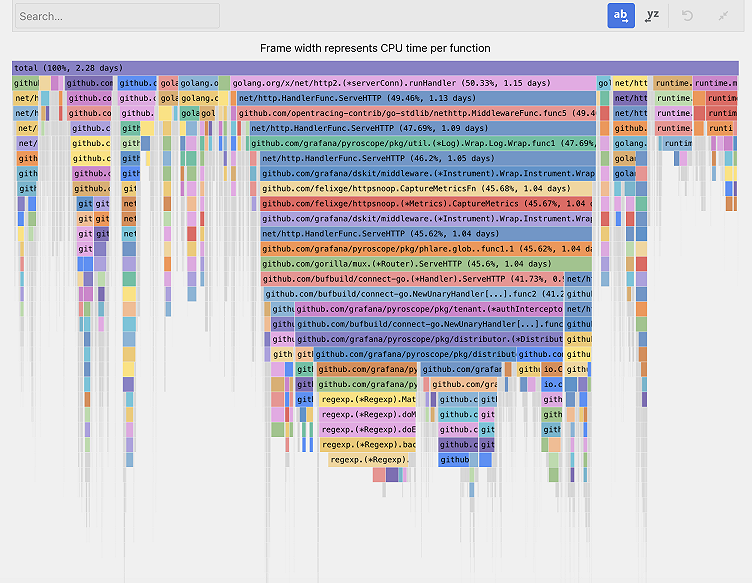Viewport: 752px width, 583px height.
Task: Click the red httpsnoop.(*Metrics).CaptureMetrics frame
Action: 426,204
